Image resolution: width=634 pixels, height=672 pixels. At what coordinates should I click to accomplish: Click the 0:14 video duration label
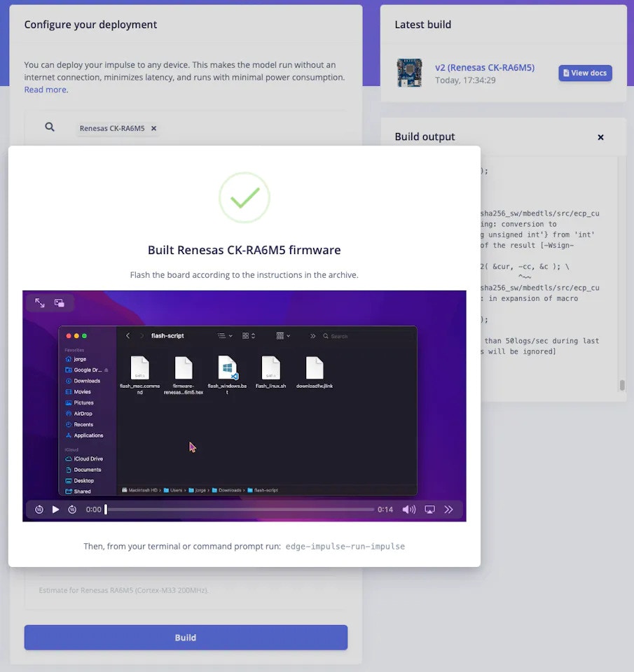point(385,509)
